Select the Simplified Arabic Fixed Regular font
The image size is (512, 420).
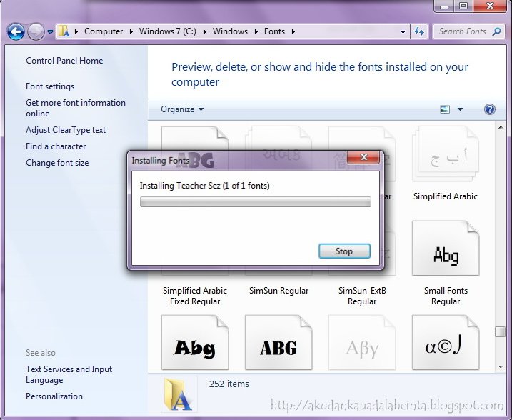[x=195, y=296]
